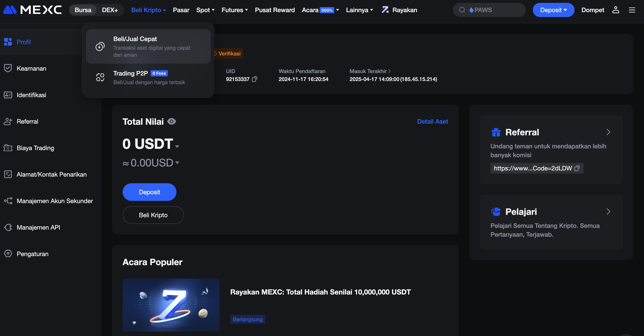This screenshot has height=336, width=644.
Task: Switch to the Bursa tab
Action: [83, 10]
